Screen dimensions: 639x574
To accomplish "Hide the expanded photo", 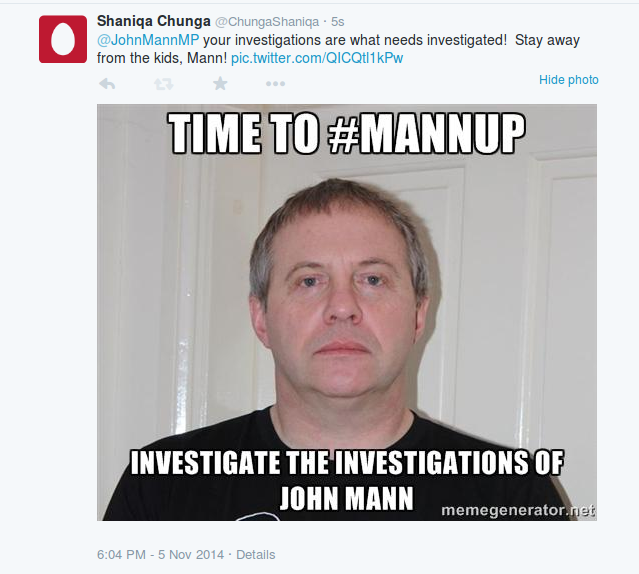I will click(568, 80).
